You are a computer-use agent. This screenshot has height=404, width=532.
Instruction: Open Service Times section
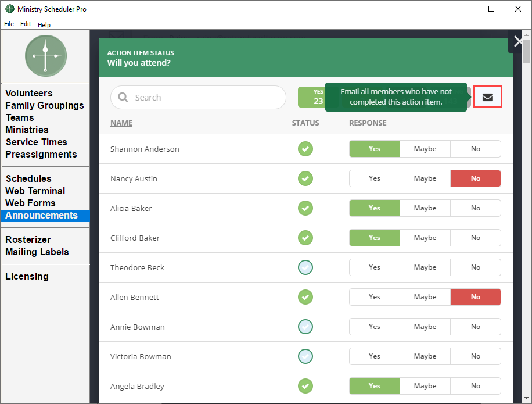tap(37, 142)
